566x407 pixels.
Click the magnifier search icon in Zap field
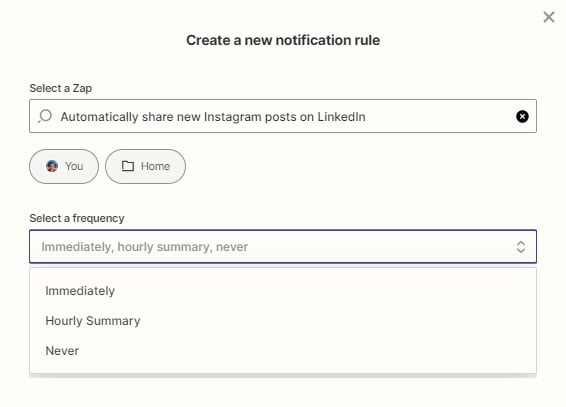pos(45,116)
